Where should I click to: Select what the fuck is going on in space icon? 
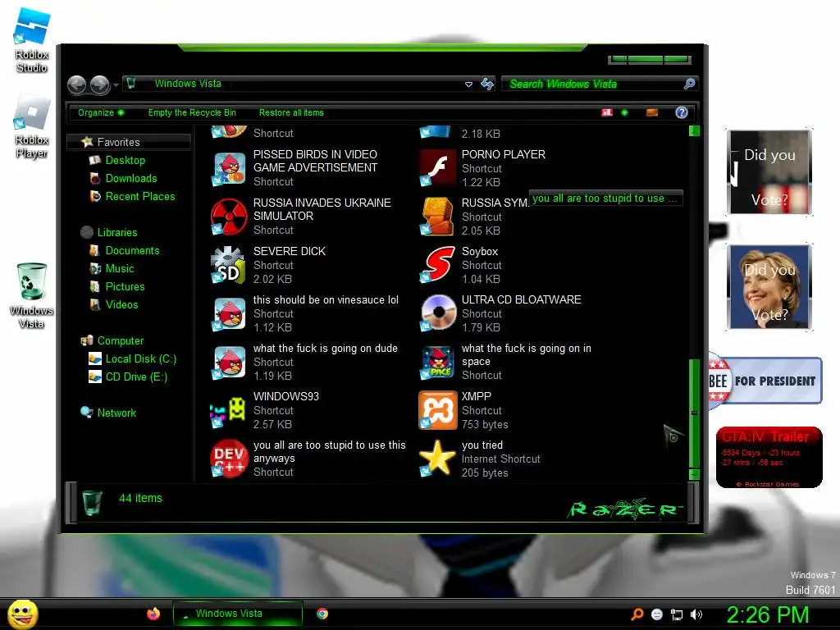(437, 362)
